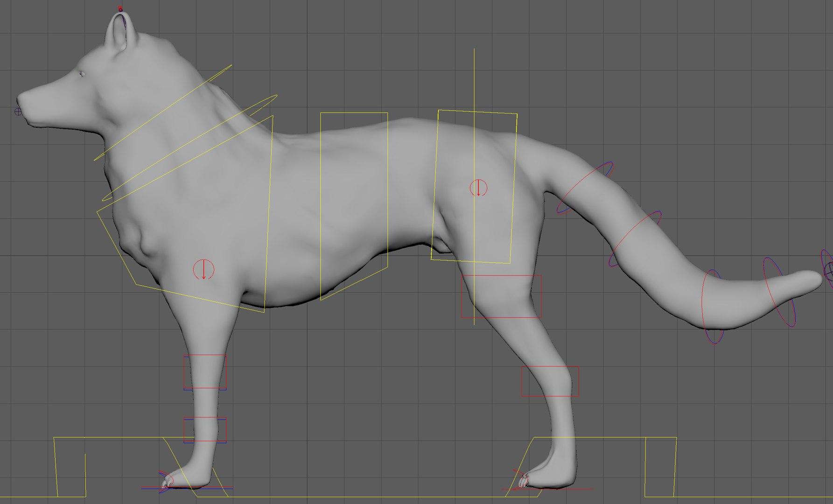This screenshot has height=504, width=833.
Task: Select the second ring control along the tail
Action: point(635,238)
